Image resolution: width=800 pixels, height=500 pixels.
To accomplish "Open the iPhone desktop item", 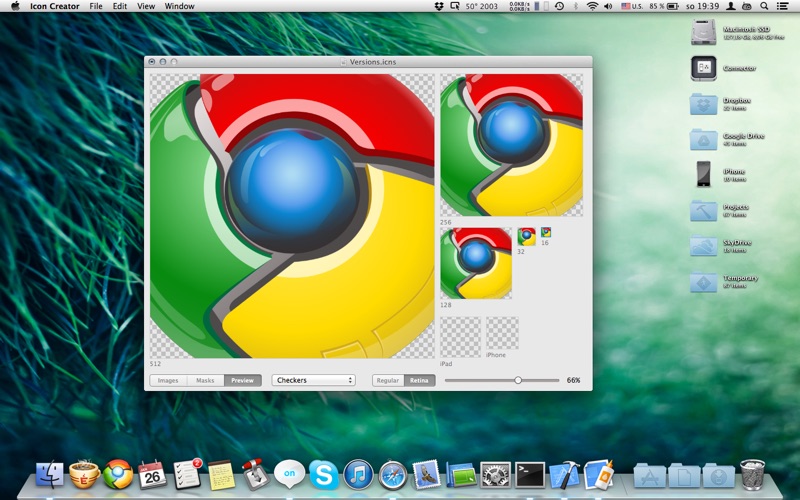I will (704, 174).
